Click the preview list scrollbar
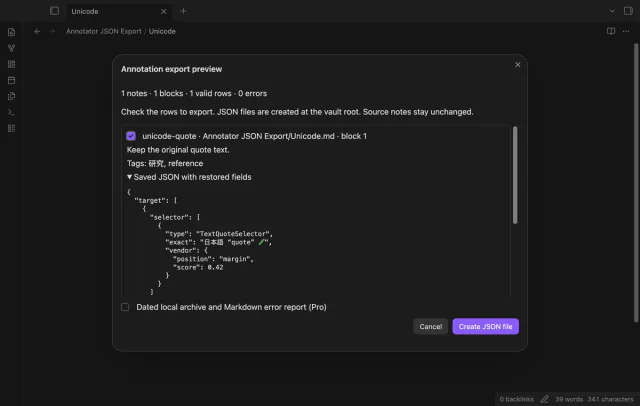The height and width of the screenshot is (406, 640). tap(515, 175)
